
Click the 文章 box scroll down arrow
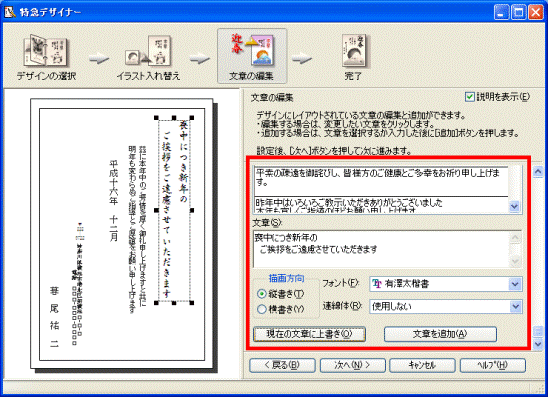515,261
